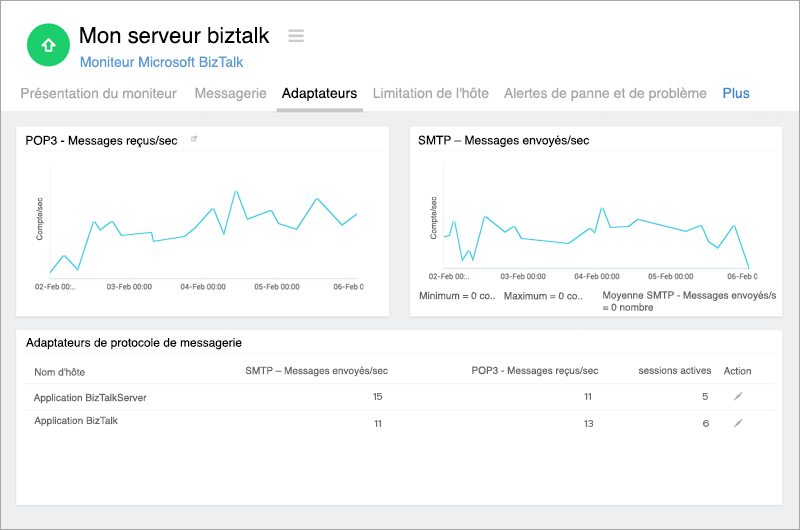Click the POP3 Messages reçus/sec chart title
Image resolution: width=800 pixels, height=530 pixels.
point(101,141)
